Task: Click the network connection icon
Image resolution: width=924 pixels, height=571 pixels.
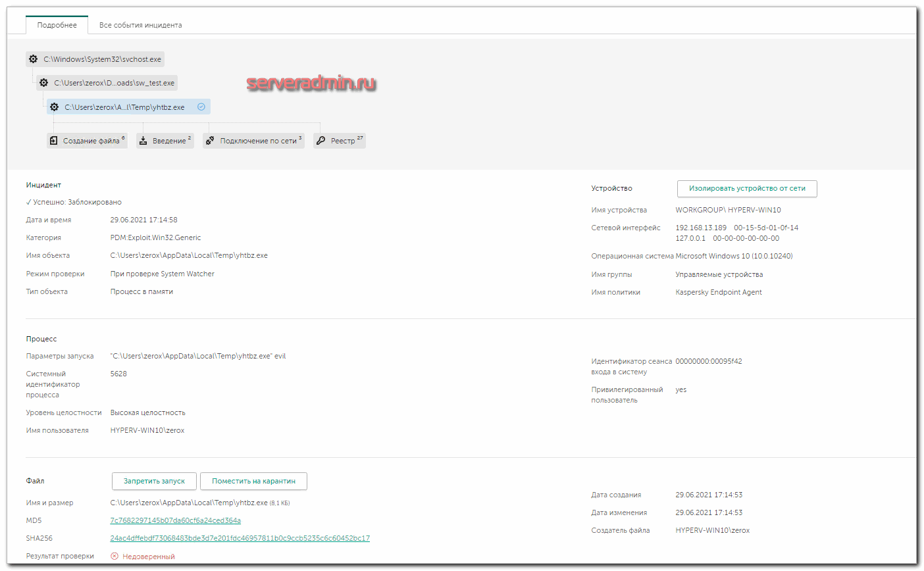Action: [x=210, y=141]
